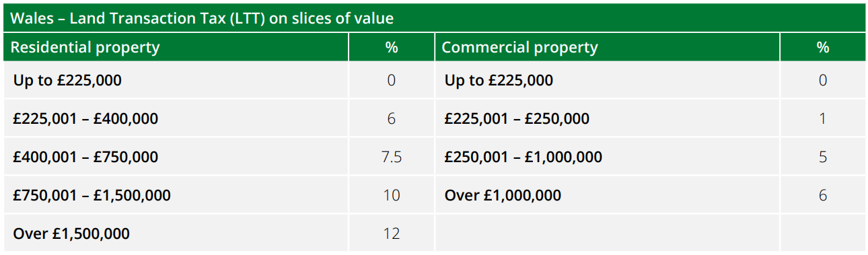This screenshot has height=255, width=868.
Task: Click the residential 6 percent rate cell
Action: click(391, 119)
